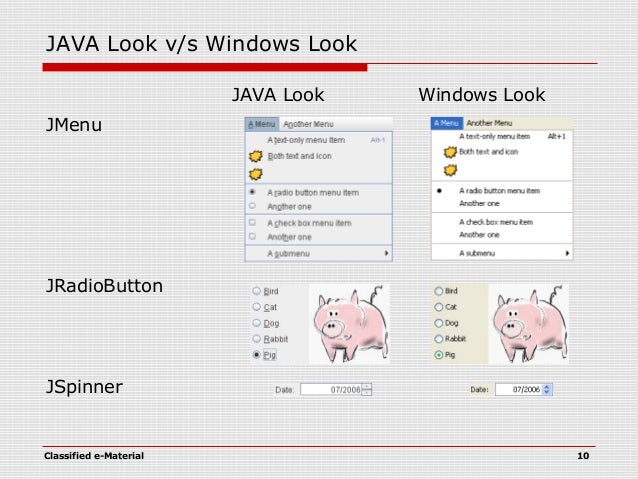This screenshot has height=479, width=638.
Task: Open 'A Menu' in Java look menu bar
Action: click(x=262, y=124)
